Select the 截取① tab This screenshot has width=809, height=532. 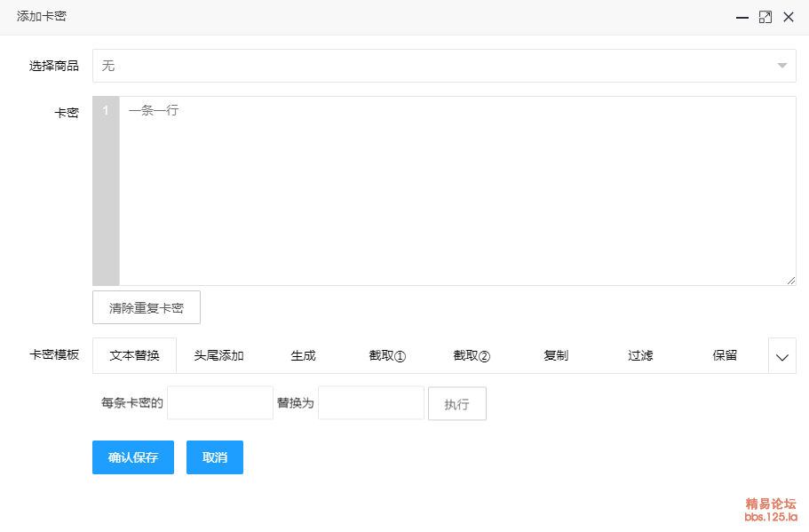click(x=387, y=356)
